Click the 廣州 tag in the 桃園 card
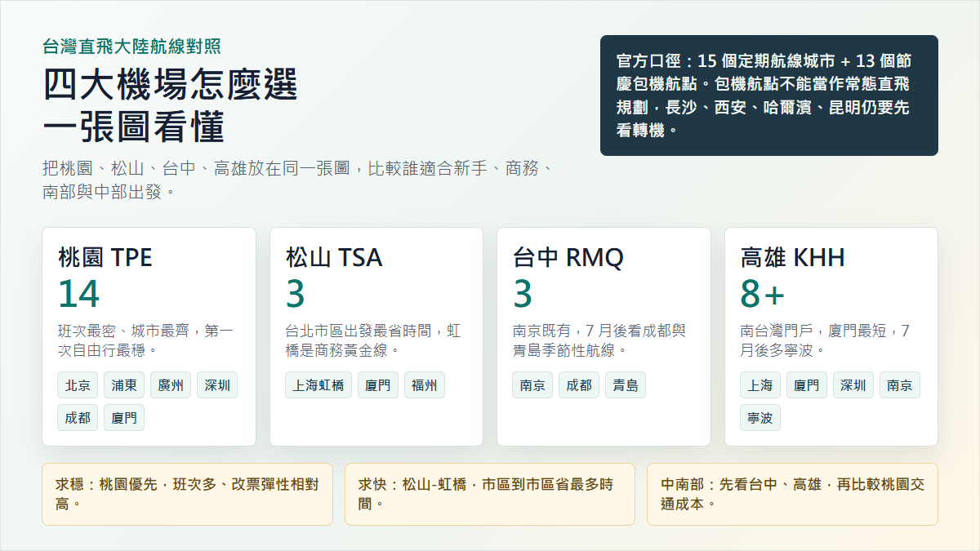The width and height of the screenshot is (980, 551). (x=171, y=385)
